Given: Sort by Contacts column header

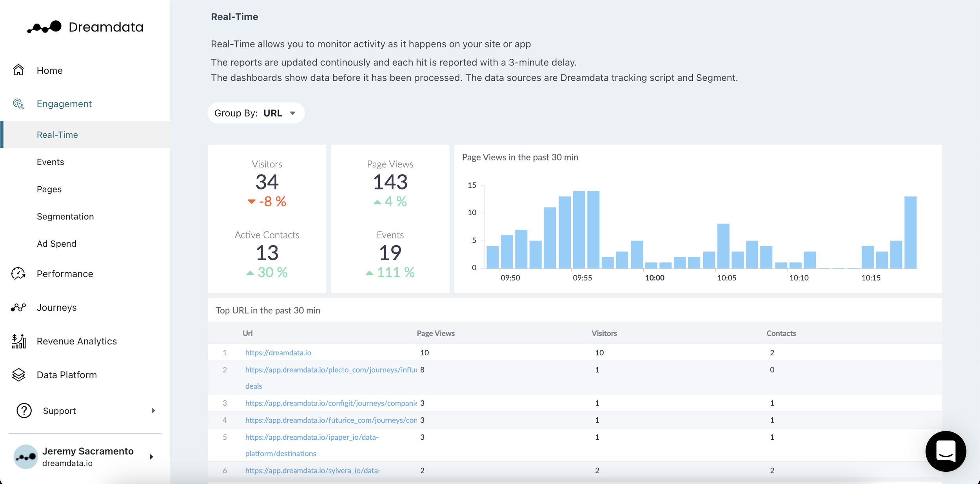Looking at the screenshot, I should [x=781, y=333].
